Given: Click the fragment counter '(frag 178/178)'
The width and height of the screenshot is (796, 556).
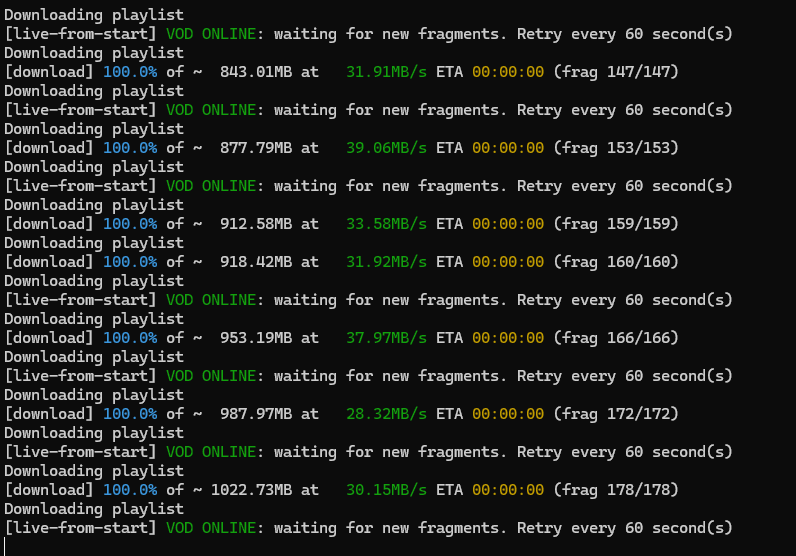Looking at the screenshot, I should click(616, 490).
